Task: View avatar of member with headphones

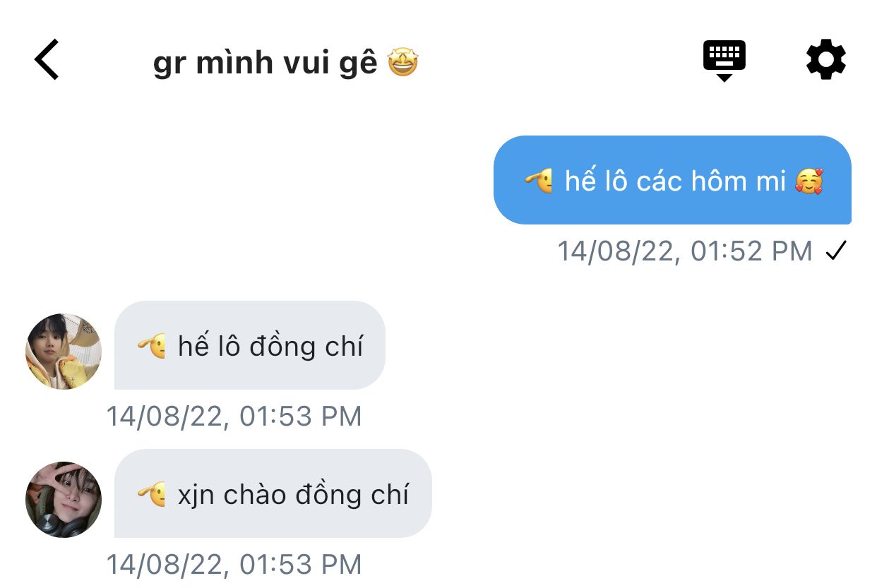Action: click(64, 500)
